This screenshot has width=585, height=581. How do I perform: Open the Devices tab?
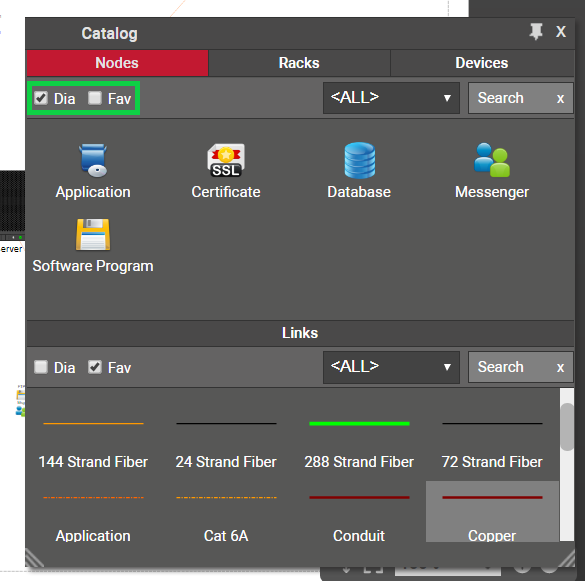coord(482,63)
